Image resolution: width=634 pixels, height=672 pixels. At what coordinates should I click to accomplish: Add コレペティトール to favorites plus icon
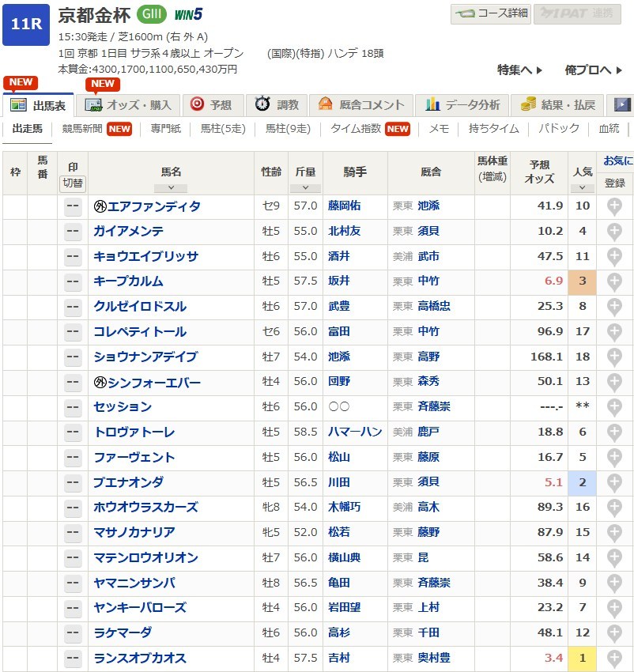(614, 332)
